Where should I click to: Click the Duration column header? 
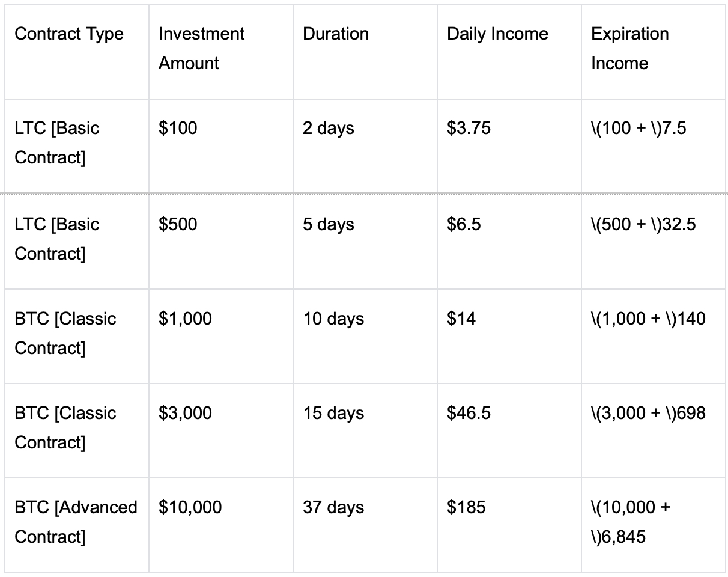[x=336, y=34]
